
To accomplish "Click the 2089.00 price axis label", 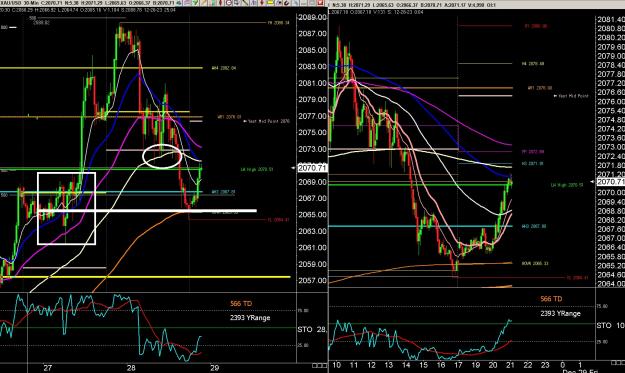I will coord(312,18).
